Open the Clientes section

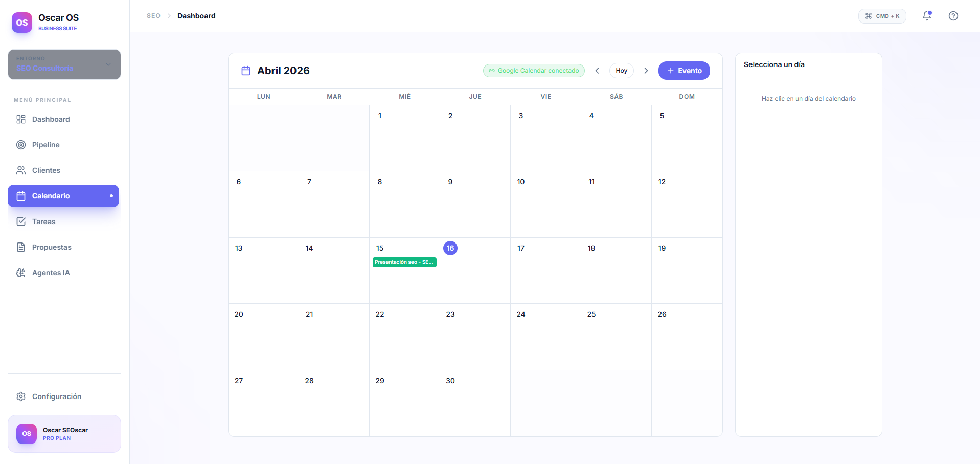pyautogui.click(x=45, y=170)
